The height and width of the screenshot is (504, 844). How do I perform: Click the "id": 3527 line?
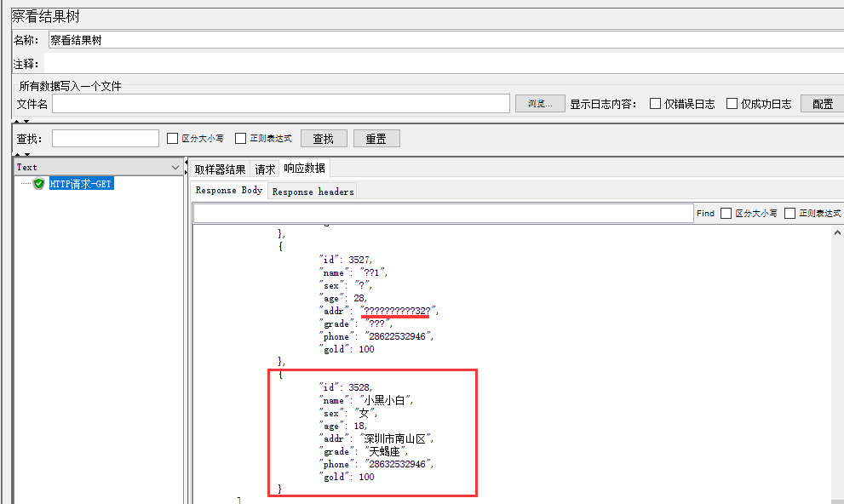pyautogui.click(x=345, y=260)
